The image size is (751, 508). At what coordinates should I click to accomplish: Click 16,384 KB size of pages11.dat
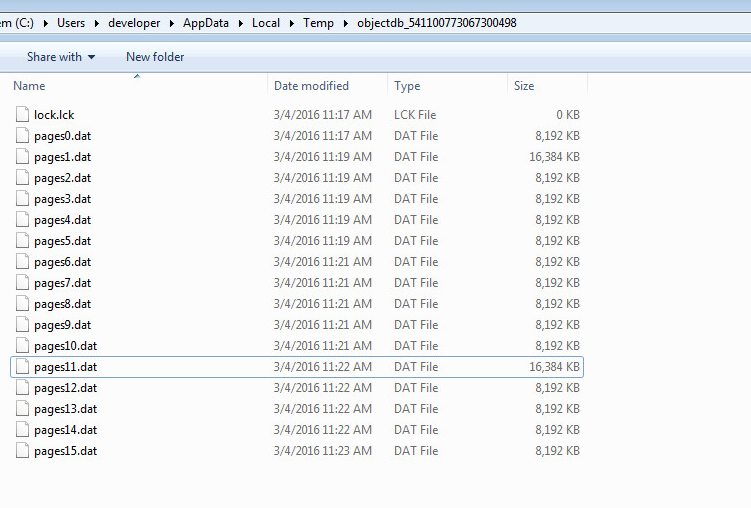[554, 367]
